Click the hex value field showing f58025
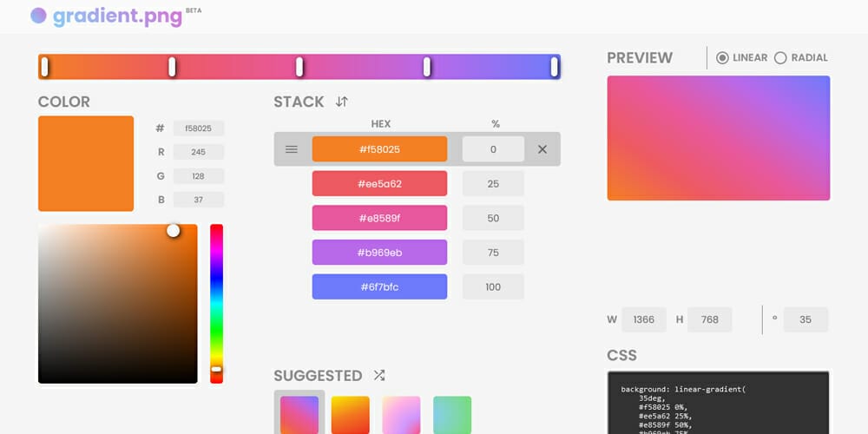868x434 pixels. pyautogui.click(x=199, y=128)
